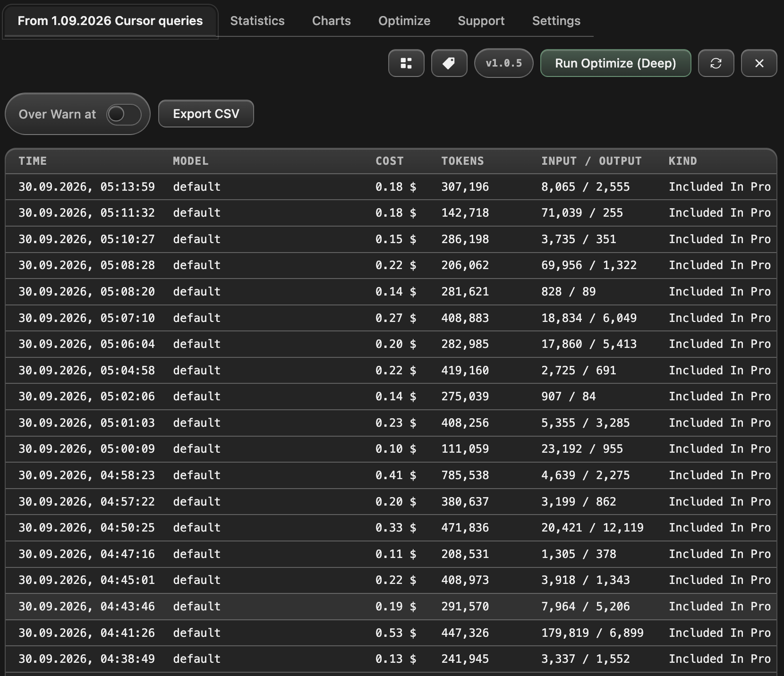Click the MODEL column header
Image resolution: width=784 pixels, height=676 pixels.
coord(191,161)
